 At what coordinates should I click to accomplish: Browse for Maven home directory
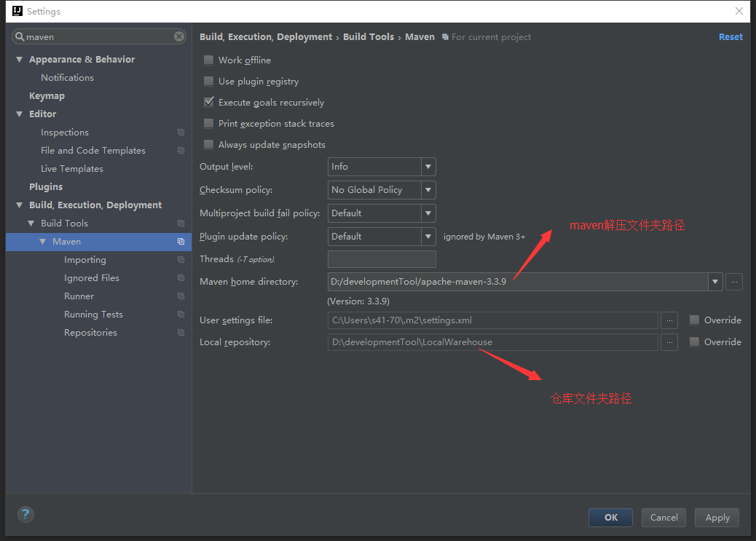(734, 282)
